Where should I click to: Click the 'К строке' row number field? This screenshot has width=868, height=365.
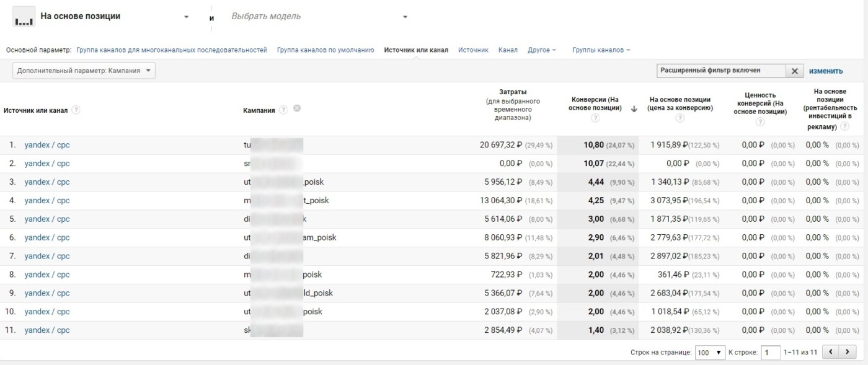click(770, 352)
